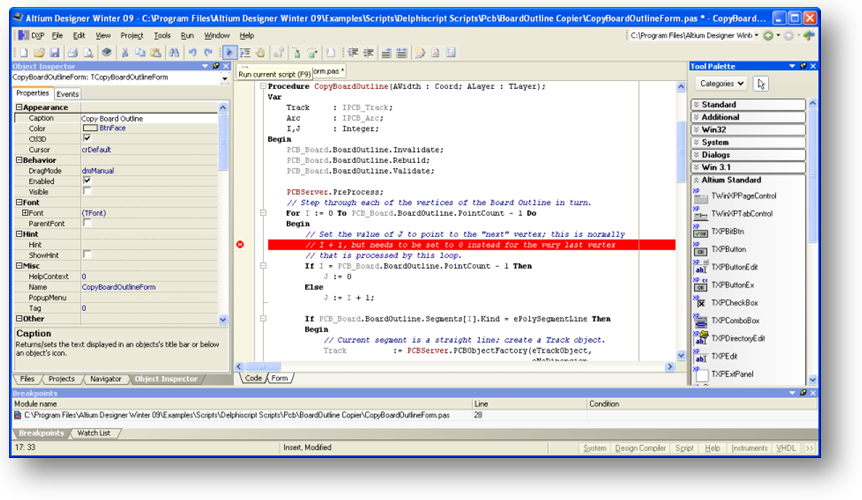Select the breakpoint row for line 28

click(415, 415)
